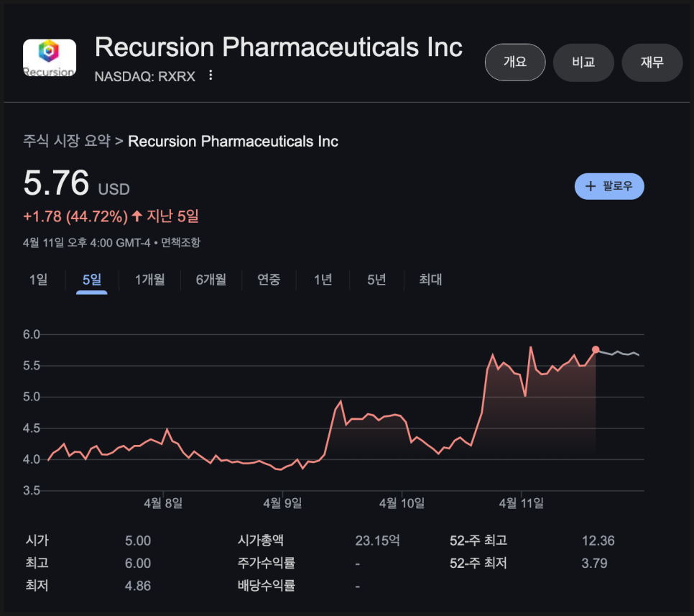Click the 최저 value 4.86
Viewport: 694px width, 616px height.
click(x=138, y=586)
